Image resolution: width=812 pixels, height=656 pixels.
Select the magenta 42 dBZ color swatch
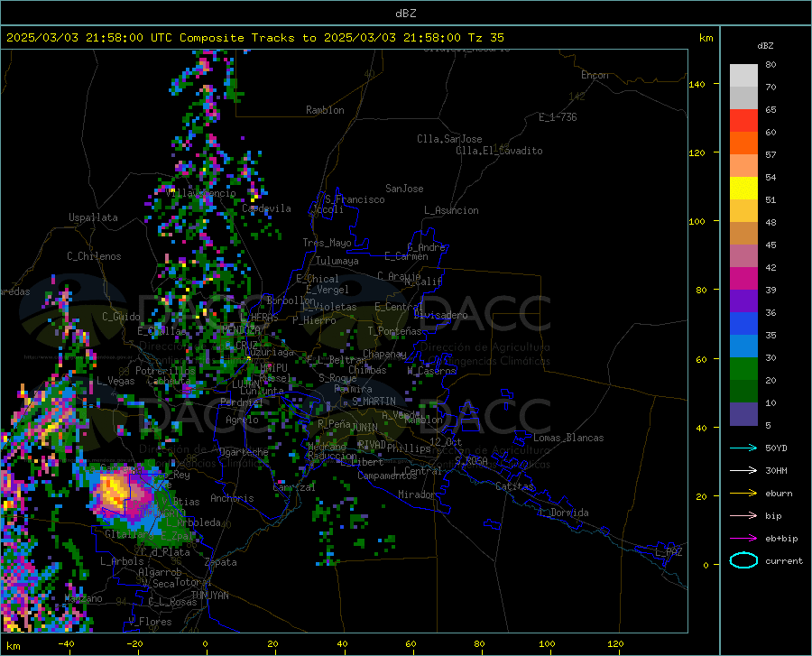point(743,279)
